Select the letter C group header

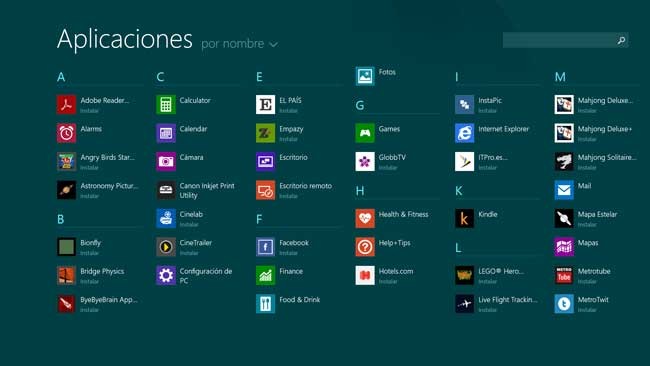tap(160, 77)
